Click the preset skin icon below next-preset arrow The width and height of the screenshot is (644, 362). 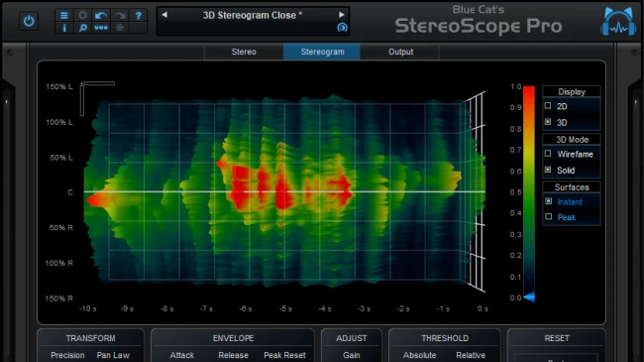(x=342, y=28)
